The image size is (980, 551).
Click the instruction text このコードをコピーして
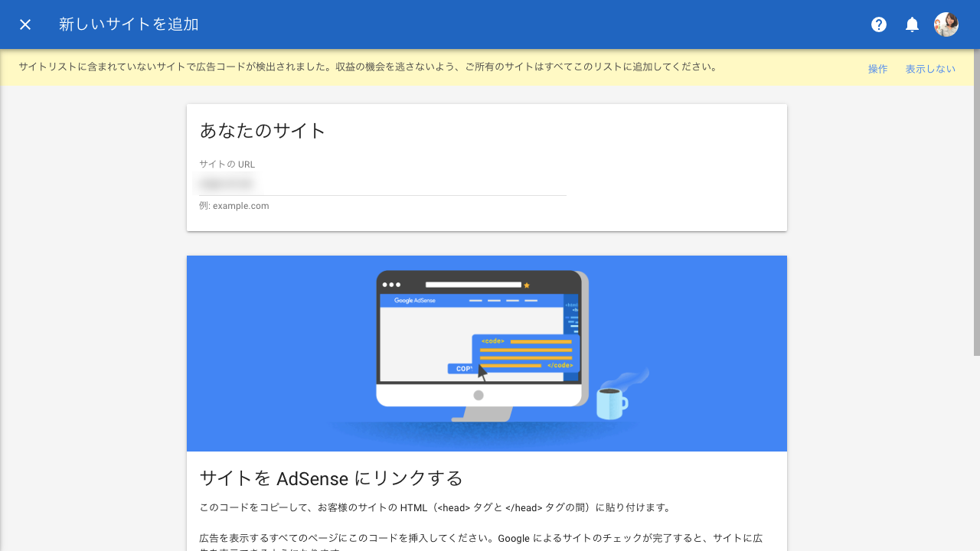[x=436, y=507]
